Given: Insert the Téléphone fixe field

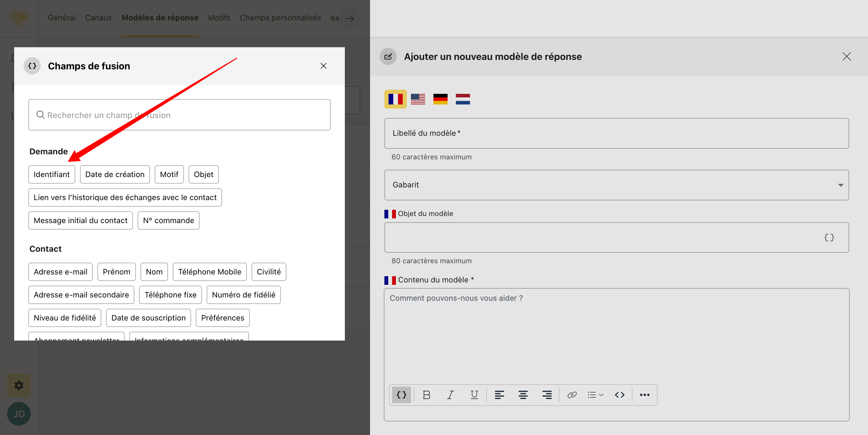Looking at the screenshot, I should (x=171, y=295).
